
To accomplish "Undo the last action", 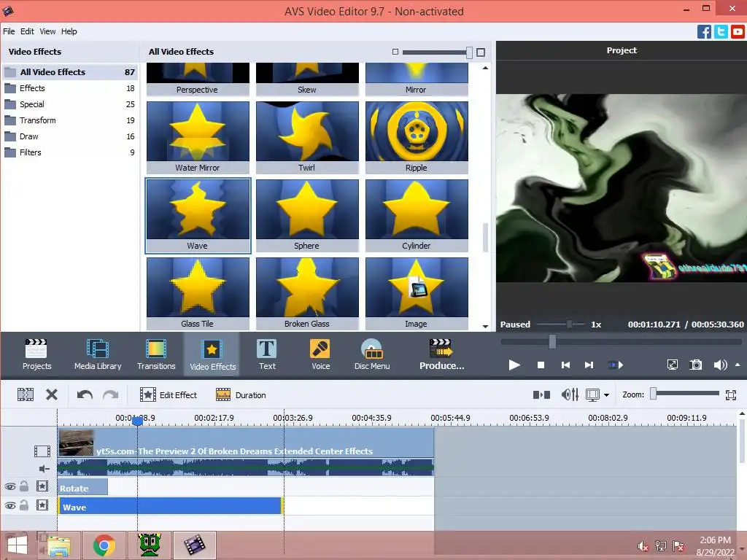I will 85,394.
